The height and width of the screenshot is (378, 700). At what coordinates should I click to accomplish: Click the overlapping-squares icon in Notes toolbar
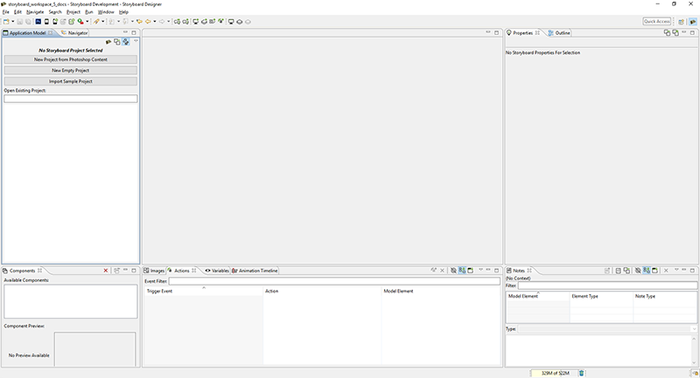(x=627, y=270)
